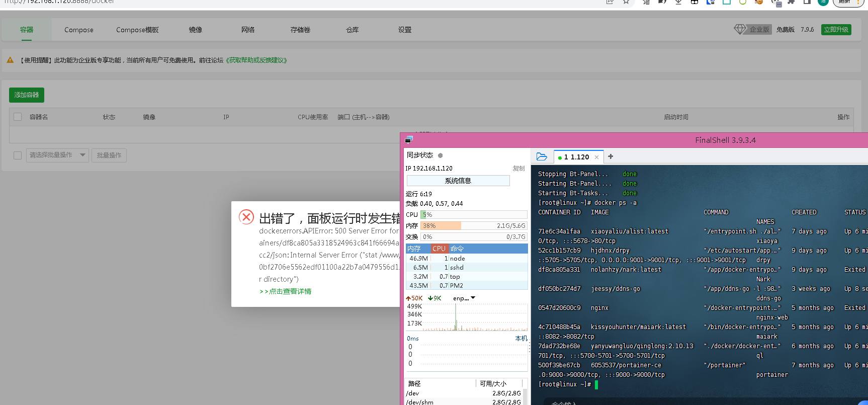This screenshot has height=405, width=868.
Task: Select the PM2 process row
Action: tap(467, 285)
